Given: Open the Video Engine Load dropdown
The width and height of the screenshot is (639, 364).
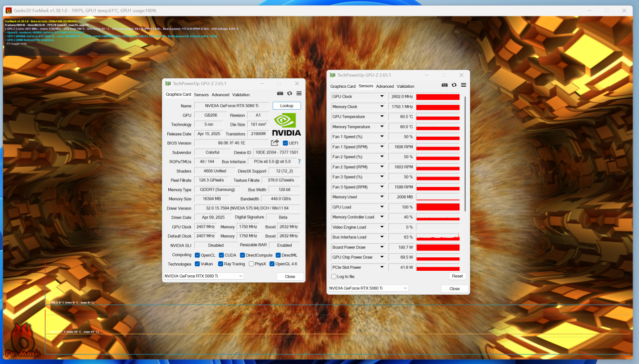Looking at the screenshot, I should (x=382, y=227).
